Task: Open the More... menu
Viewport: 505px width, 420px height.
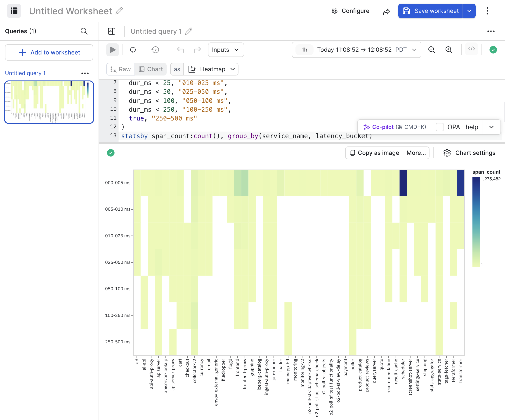Action: click(x=416, y=153)
